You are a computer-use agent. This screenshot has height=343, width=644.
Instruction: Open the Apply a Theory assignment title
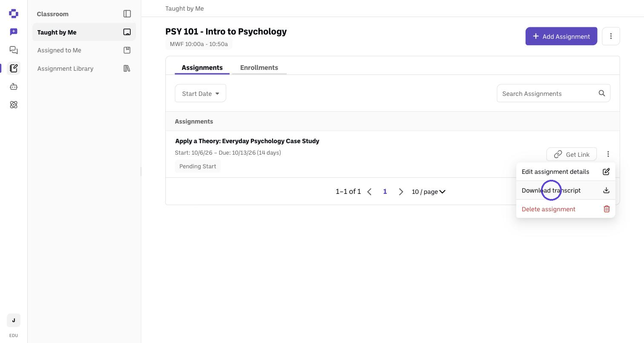point(247,141)
